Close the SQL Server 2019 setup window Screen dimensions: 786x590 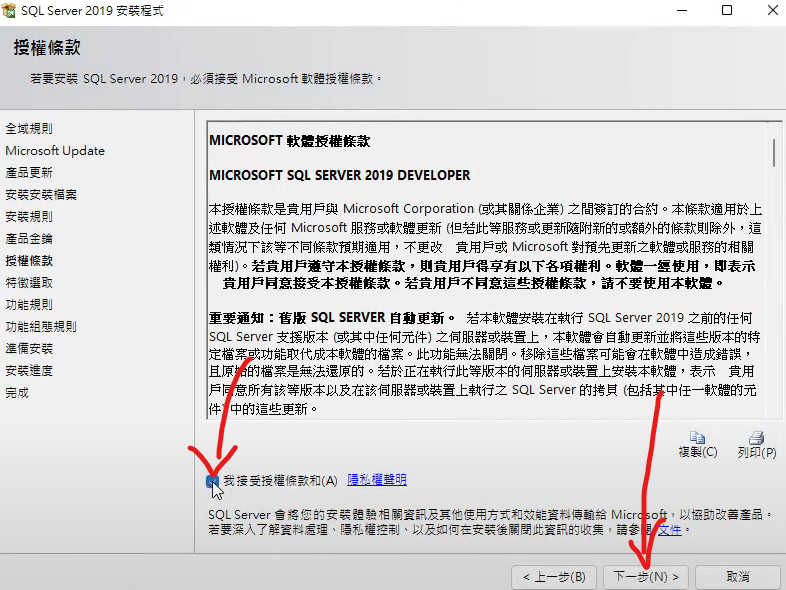(772, 11)
